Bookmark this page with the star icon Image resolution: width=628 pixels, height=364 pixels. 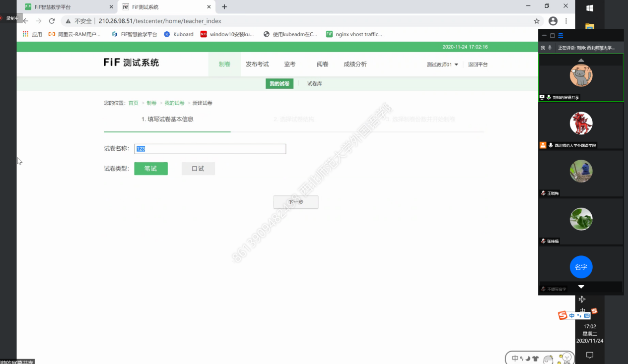[537, 21]
